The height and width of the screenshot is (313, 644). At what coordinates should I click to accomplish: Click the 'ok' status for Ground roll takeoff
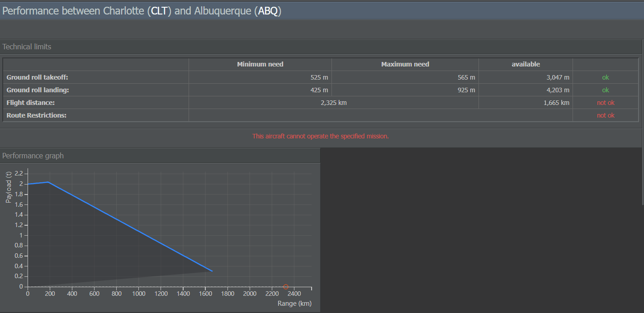tap(606, 77)
